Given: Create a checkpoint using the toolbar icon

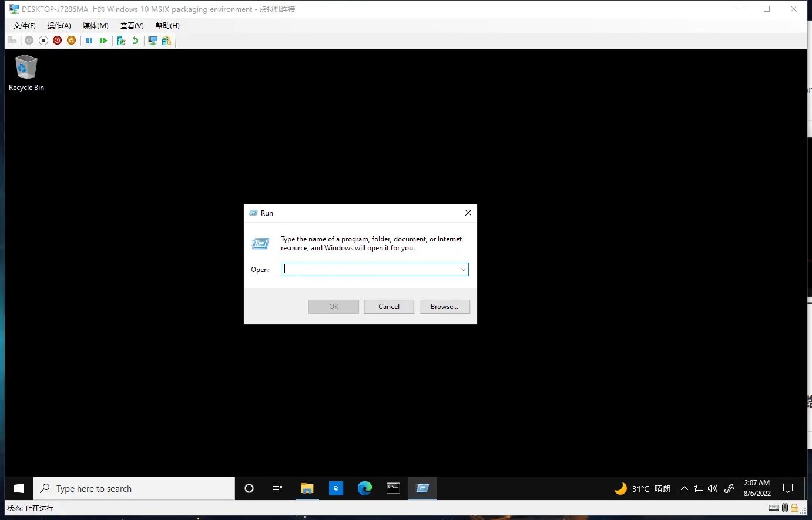Looking at the screenshot, I should tap(121, 41).
